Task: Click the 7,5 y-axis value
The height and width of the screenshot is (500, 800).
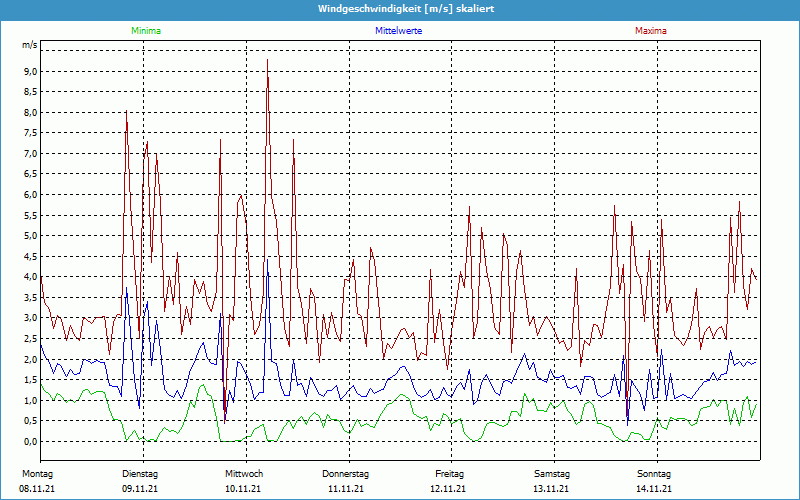Action: pos(31,133)
